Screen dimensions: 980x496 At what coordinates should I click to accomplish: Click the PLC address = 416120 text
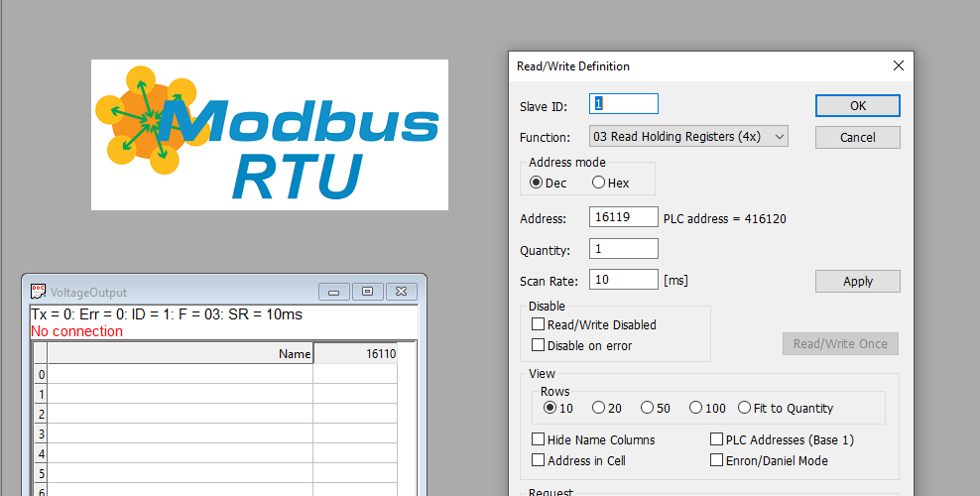click(x=724, y=218)
